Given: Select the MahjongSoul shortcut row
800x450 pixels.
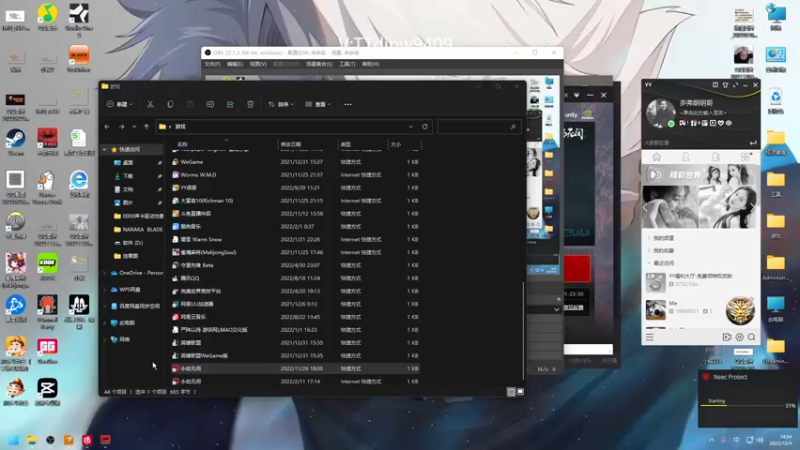Looking at the screenshot, I should 295,252.
